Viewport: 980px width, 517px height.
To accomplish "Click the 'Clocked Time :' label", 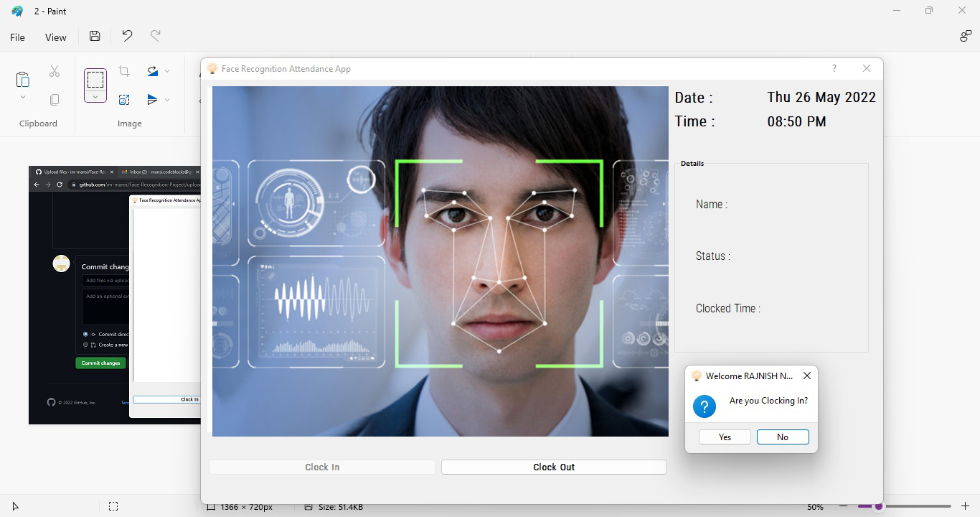I will tap(728, 308).
